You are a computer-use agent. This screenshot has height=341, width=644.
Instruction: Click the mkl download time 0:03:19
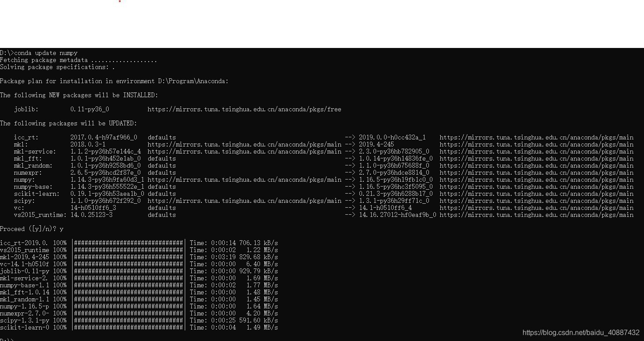pos(223,257)
